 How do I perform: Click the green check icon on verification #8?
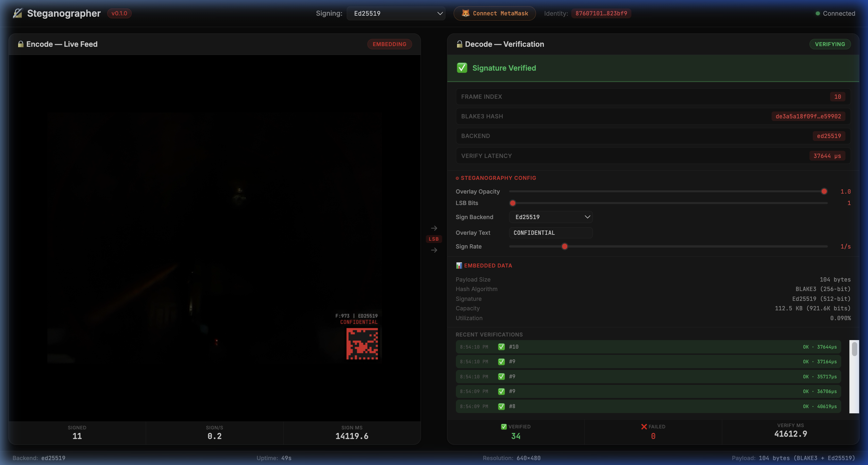(x=501, y=406)
